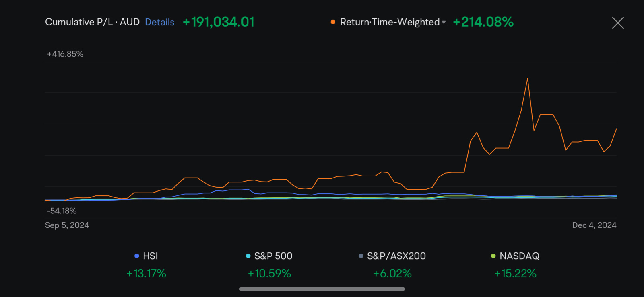Click the NASDAQ +15.22% return figure

(x=515, y=274)
